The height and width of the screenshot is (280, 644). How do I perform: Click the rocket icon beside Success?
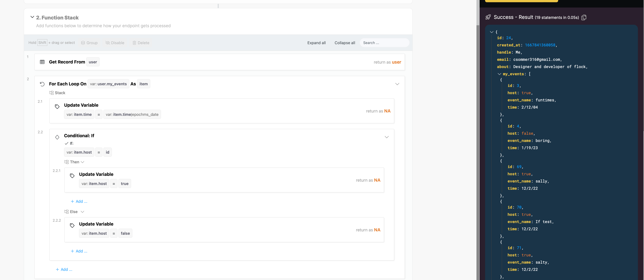488,17
